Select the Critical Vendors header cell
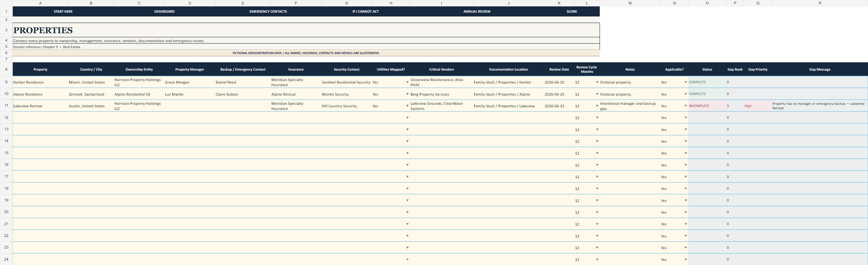Screen dimensions: 868x265 (441, 69)
